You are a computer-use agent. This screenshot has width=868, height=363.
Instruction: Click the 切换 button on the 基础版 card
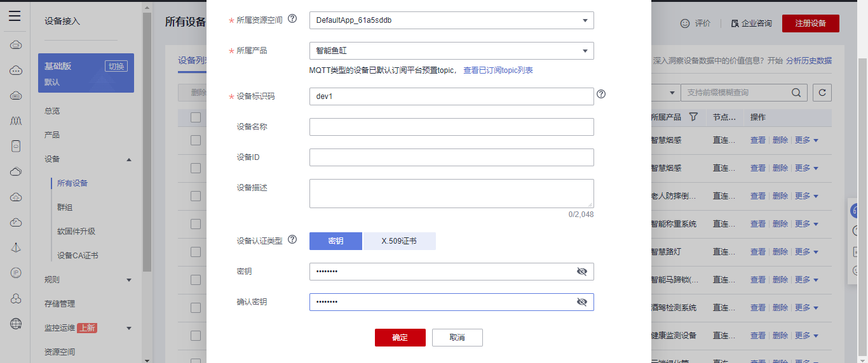[116, 66]
